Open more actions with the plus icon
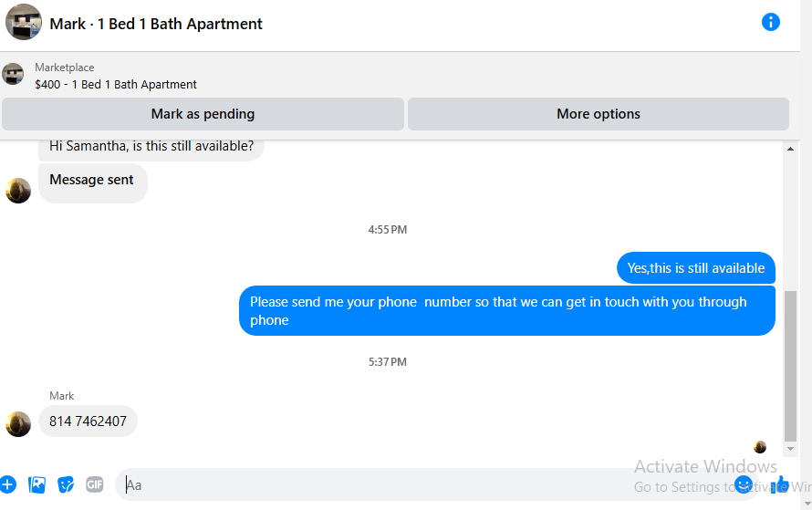This screenshot has width=812, height=510. [x=8, y=484]
